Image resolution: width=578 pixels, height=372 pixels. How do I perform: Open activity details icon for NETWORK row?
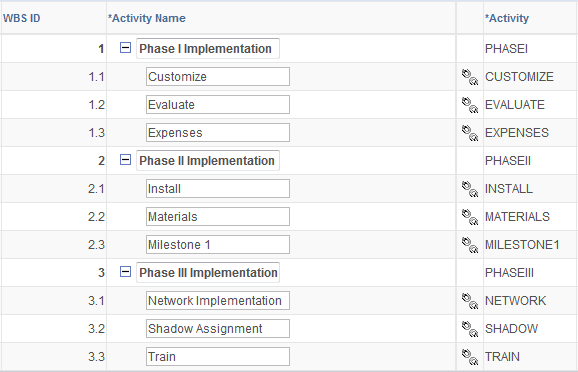coord(470,301)
